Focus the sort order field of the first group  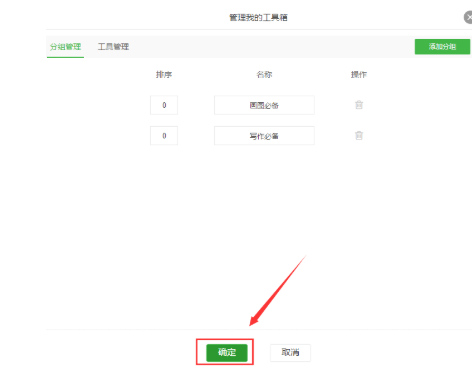click(164, 105)
